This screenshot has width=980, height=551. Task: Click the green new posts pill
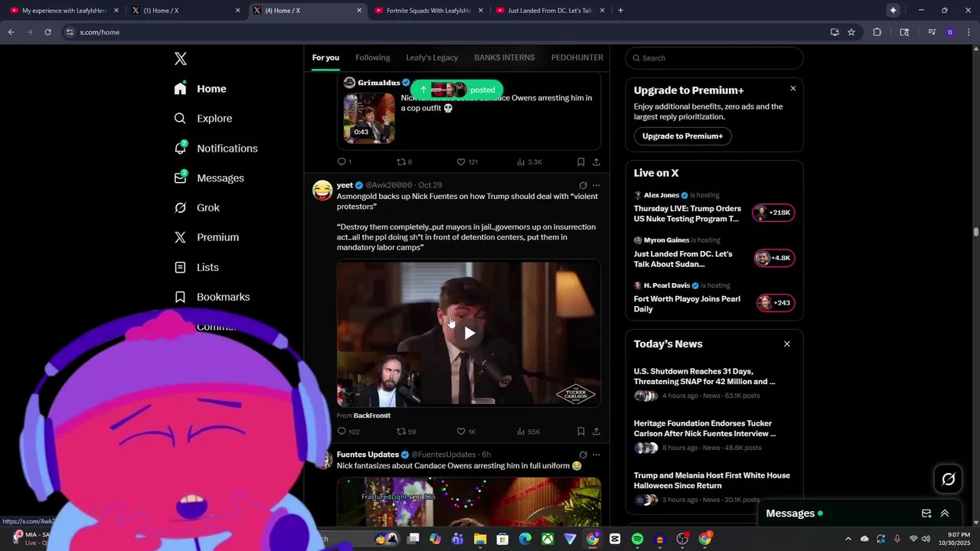pos(457,90)
